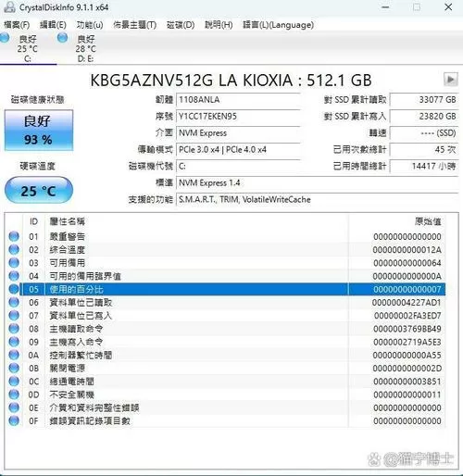Select the C: drive tab at 25 °C

pos(28,48)
